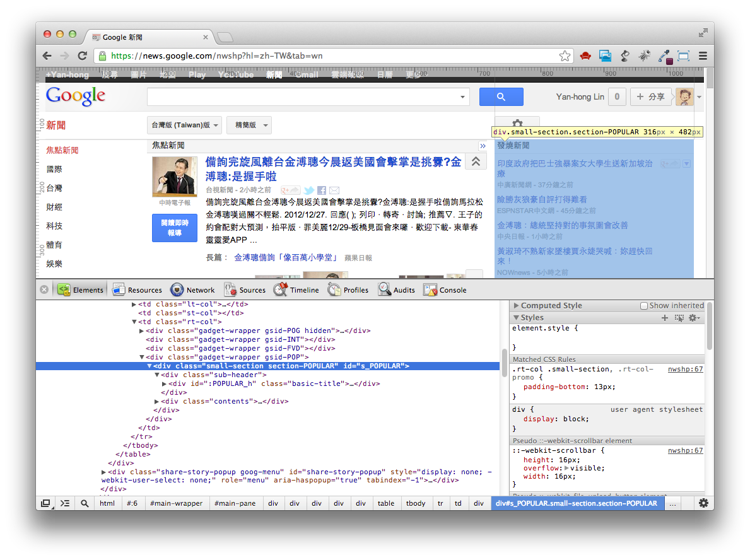Toggle element state icon in Styles
This screenshot has height=560, width=750.
[679, 318]
